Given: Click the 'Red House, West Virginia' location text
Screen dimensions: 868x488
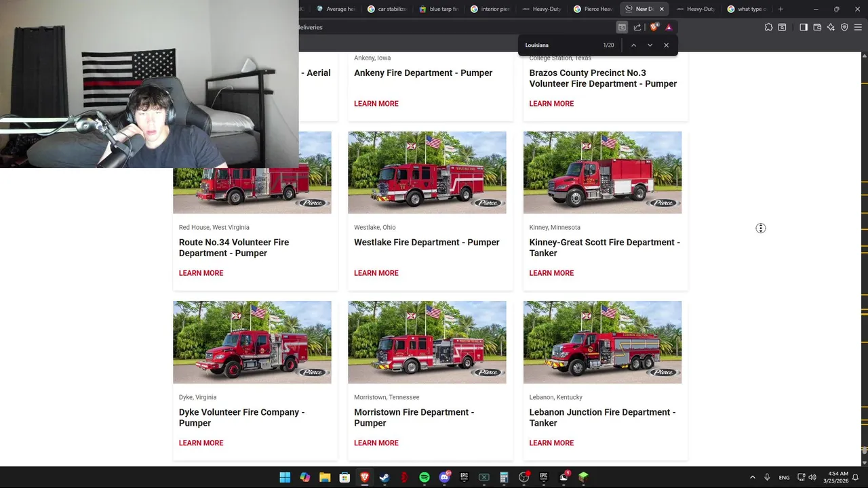Looking at the screenshot, I should click(x=214, y=228).
